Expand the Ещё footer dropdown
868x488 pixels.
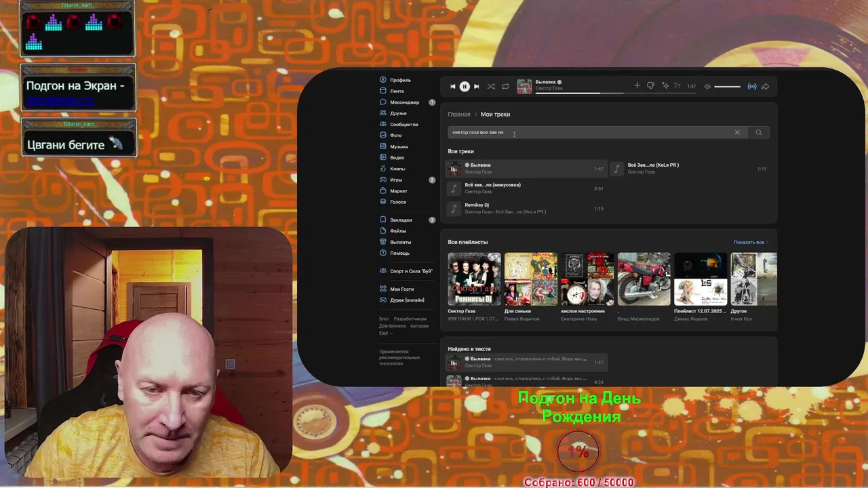(x=385, y=333)
